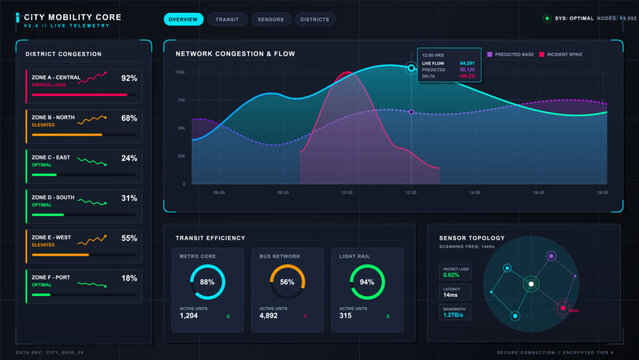Click the Transit Efficiency heading
The width and height of the screenshot is (639, 360).
[210, 238]
